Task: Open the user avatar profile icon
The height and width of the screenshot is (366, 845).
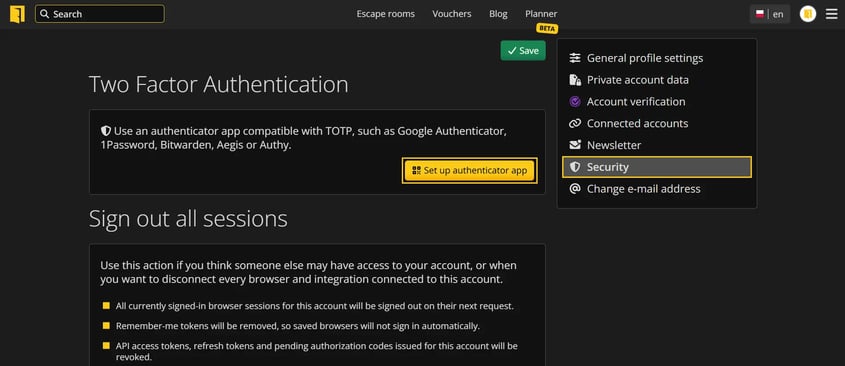Action: [808, 14]
